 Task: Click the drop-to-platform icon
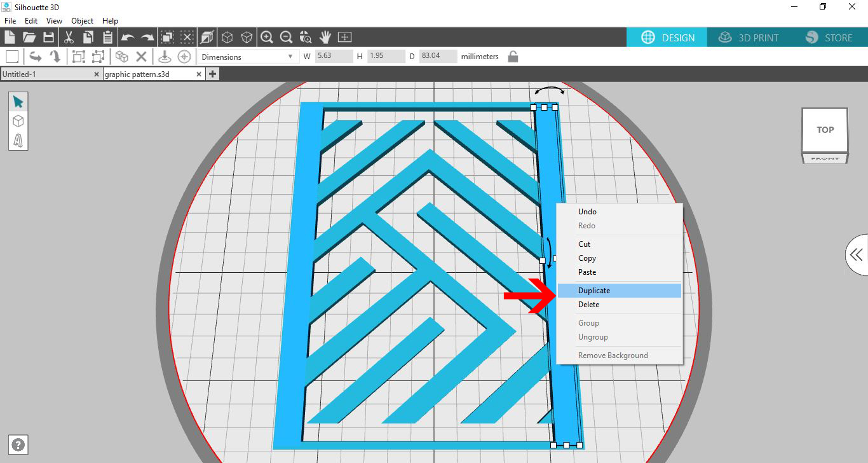click(165, 57)
